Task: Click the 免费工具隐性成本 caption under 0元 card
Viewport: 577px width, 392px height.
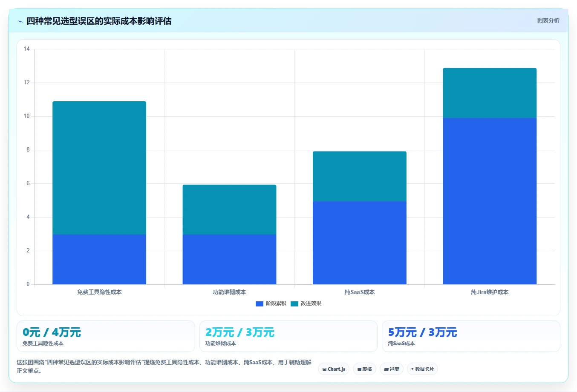Action: (43, 343)
